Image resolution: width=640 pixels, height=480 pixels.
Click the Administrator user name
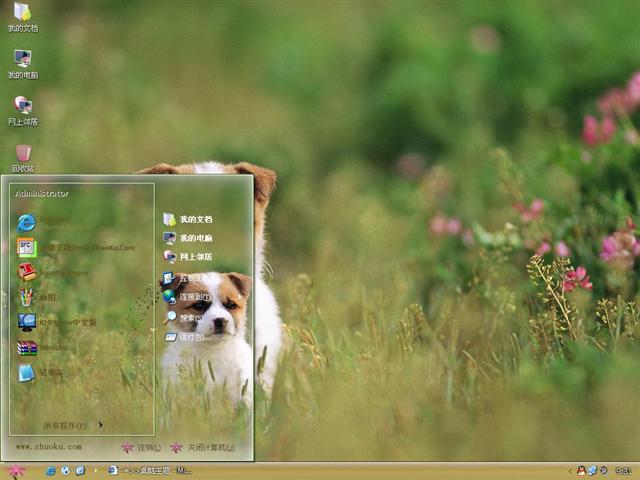point(42,194)
